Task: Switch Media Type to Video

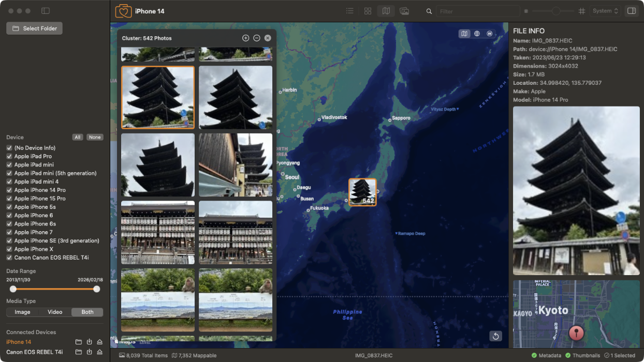Action: (x=55, y=312)
